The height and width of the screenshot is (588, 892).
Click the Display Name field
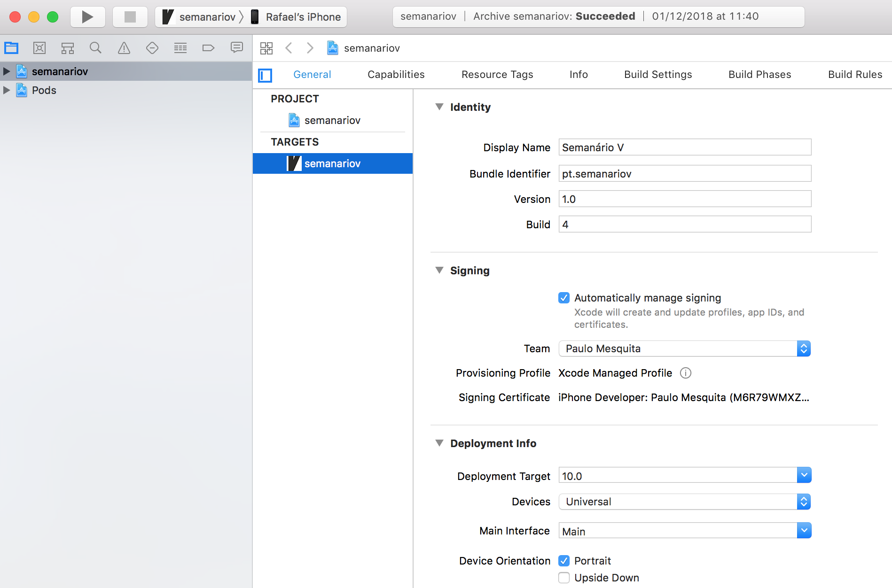[685, 147]
